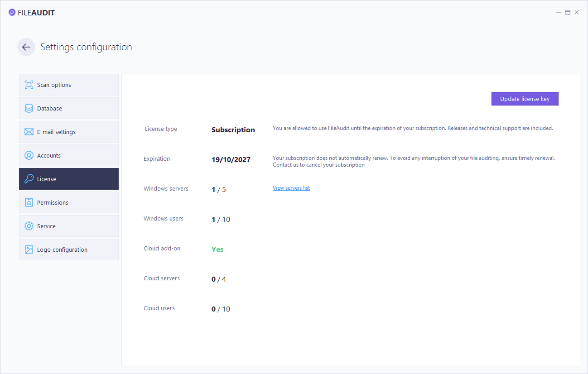Open the Permissions section
This screenshot has width=588, height=374.
[x=69, y=202]
